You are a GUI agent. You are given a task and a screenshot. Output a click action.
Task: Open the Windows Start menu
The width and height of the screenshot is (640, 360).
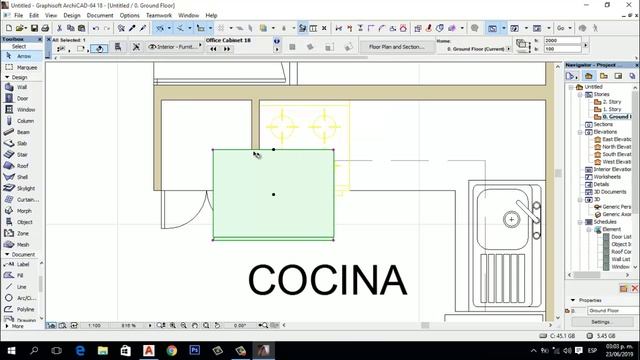(11, 350)
